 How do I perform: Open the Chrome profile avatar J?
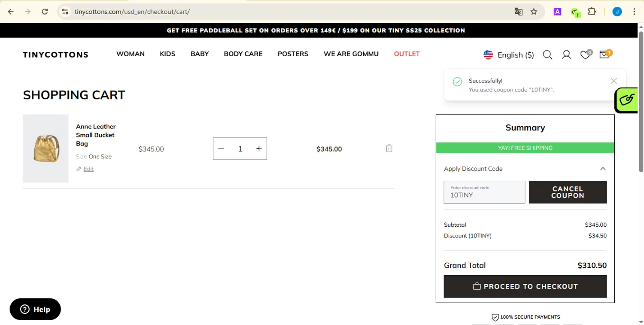pyautogui.click(x=617, y=12)
